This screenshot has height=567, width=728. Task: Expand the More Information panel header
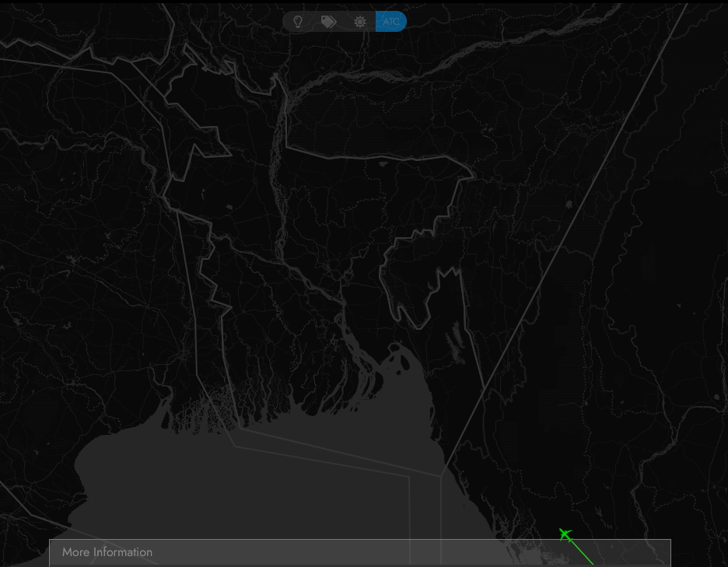point(107,552)
